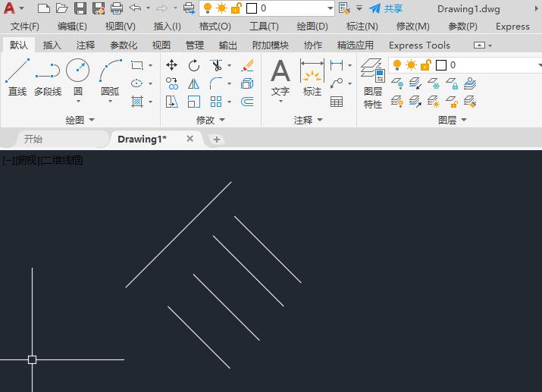Switch to the Insert (插入) ribbon tab
Screen dimensions: 542x392
coord(52,45)
